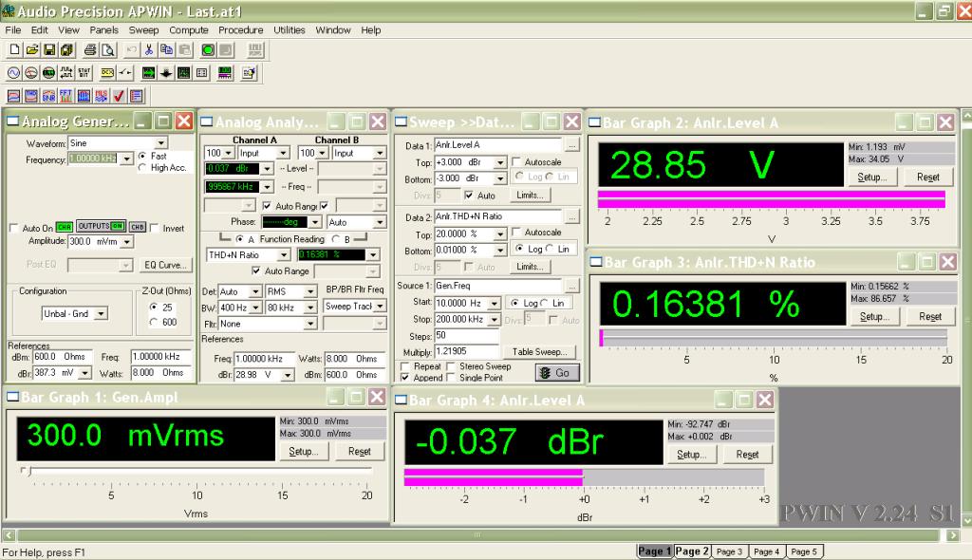Open the Sweep Track BP/BR dropdown
This screenshot has width=972, height=560.
click(x=380, y=307)
